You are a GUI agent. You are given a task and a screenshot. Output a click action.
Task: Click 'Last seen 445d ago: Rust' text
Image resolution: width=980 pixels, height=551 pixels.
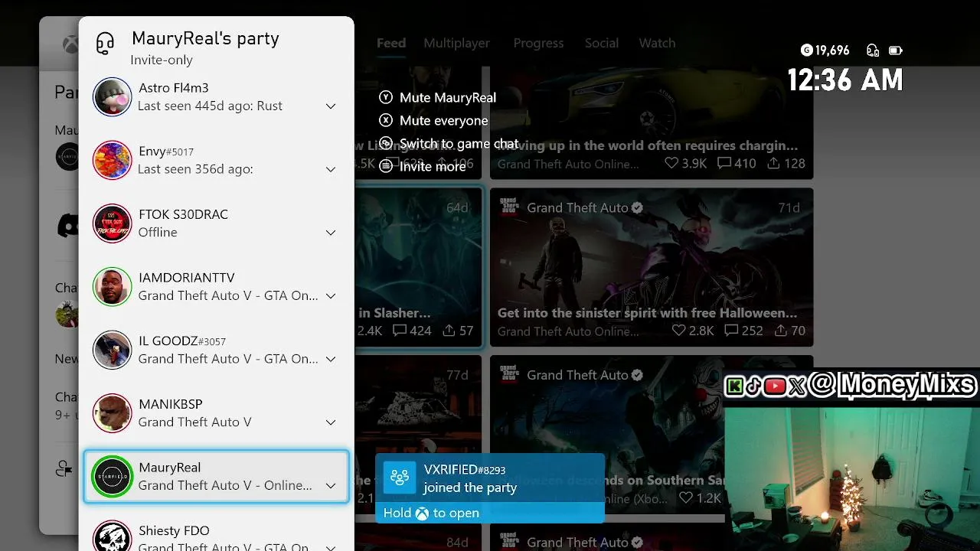click(210, 106)
